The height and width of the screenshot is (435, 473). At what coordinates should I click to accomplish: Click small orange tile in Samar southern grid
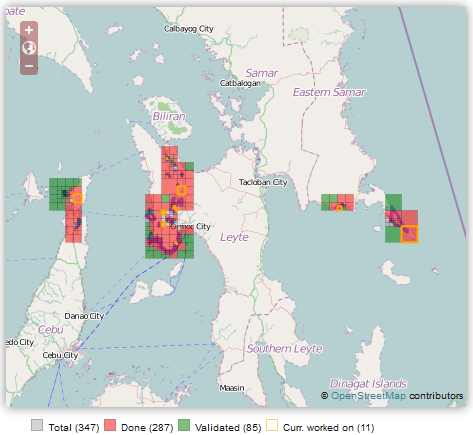339,208
